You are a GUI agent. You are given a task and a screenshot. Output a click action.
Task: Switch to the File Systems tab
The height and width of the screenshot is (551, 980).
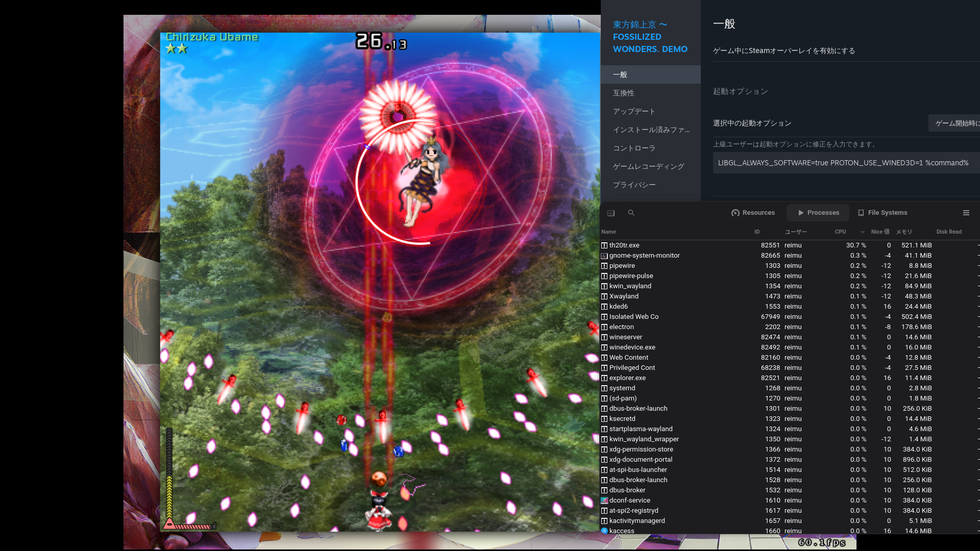883,213
